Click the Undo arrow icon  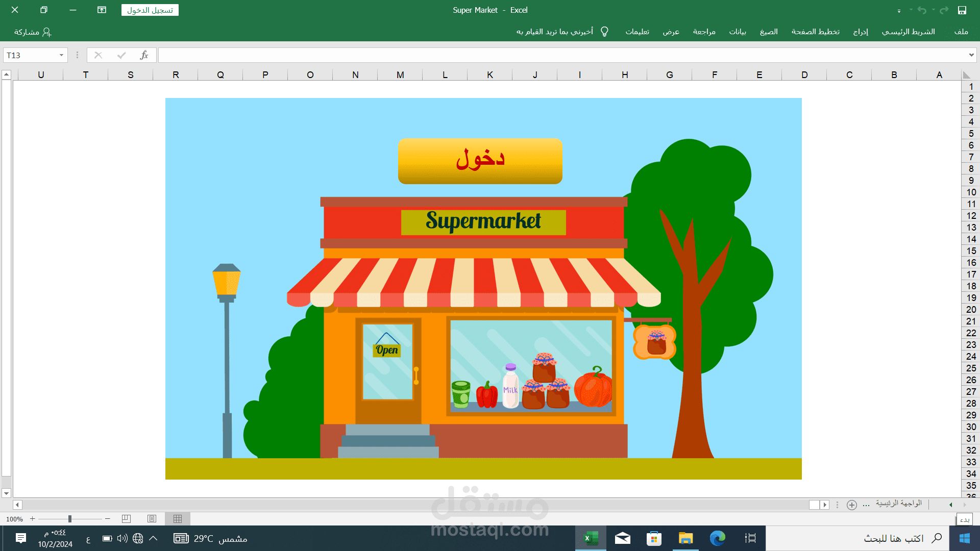(x=922, y=10)
